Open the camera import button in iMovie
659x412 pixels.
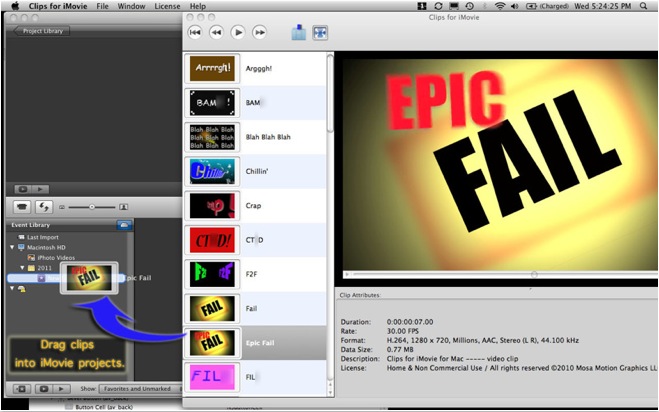click(x=22, y=207)
